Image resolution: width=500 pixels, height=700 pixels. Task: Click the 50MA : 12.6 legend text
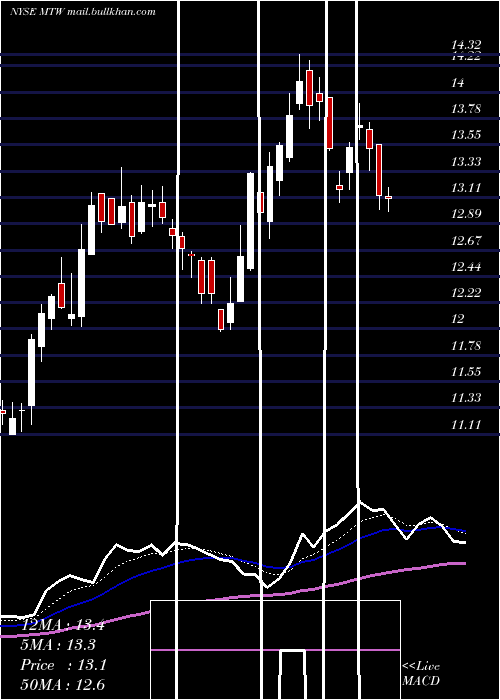pyautogui.click(x=62, y=685)
